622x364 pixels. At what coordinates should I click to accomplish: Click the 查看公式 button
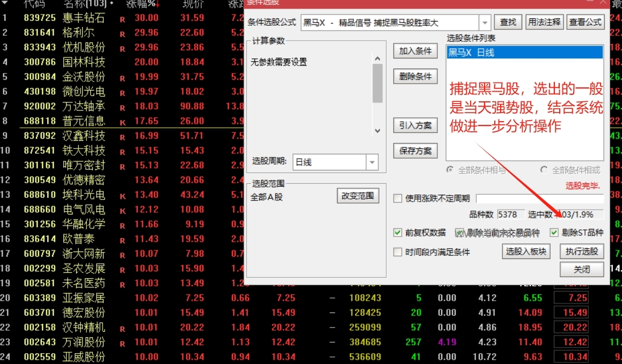point(586,22)
